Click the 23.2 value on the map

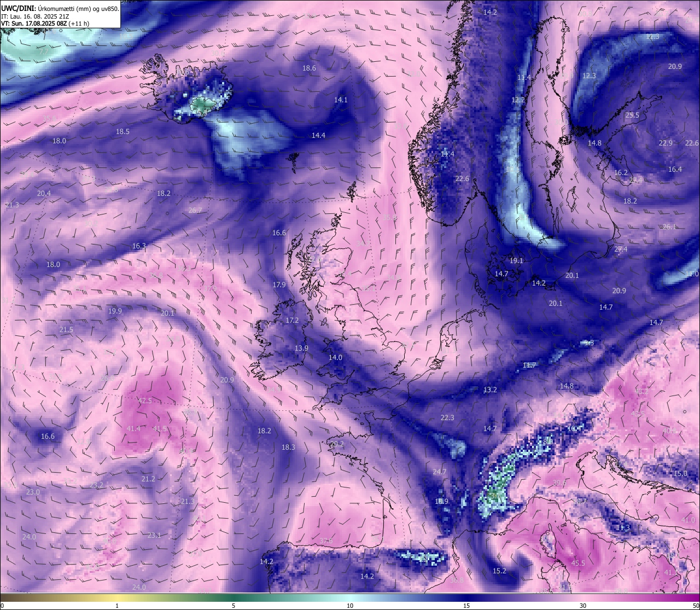coord(96,485)
